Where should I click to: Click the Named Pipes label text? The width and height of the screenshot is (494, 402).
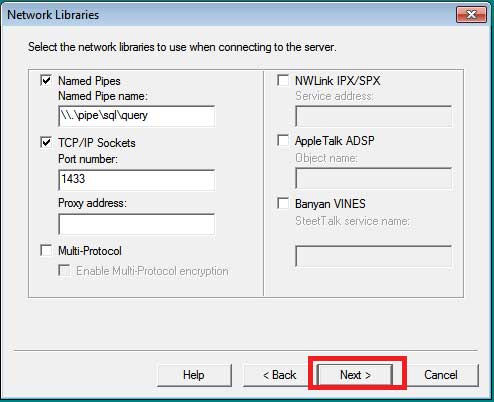click(89, 81)
